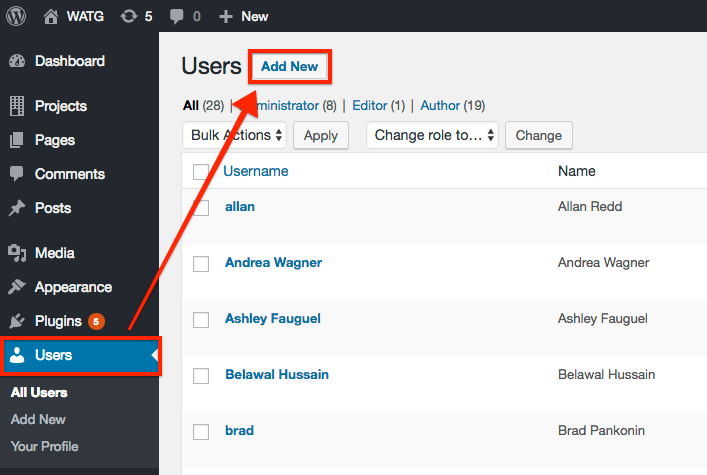
Task: Open the Belawal Hussain username link
Action: point(277,374)
